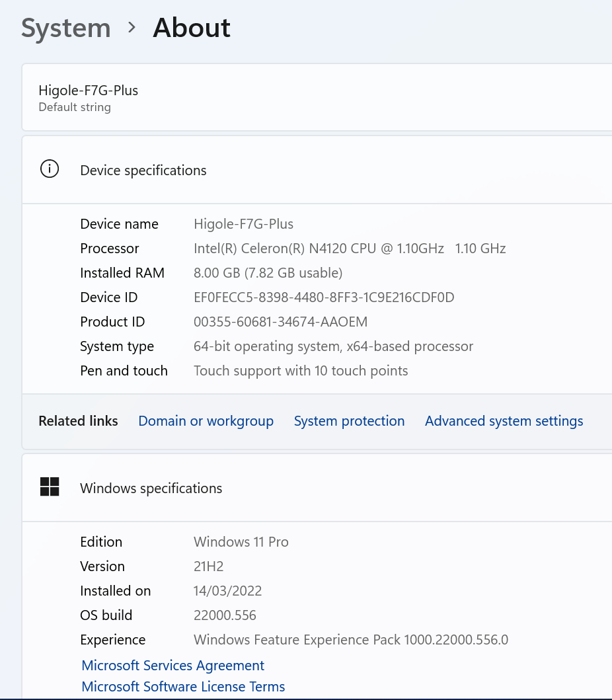
Task: Click the Product ID value 00355-60681-34674-AAOEM
Action: 280,322
